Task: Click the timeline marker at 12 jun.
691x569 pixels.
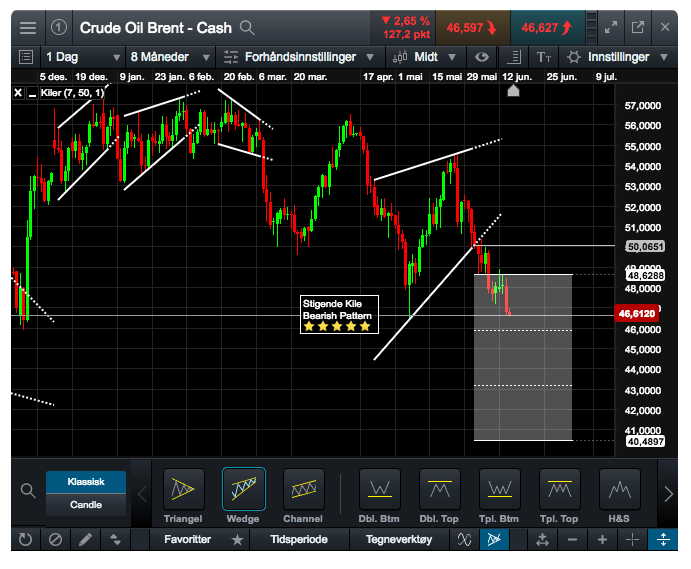Action: 514,91
